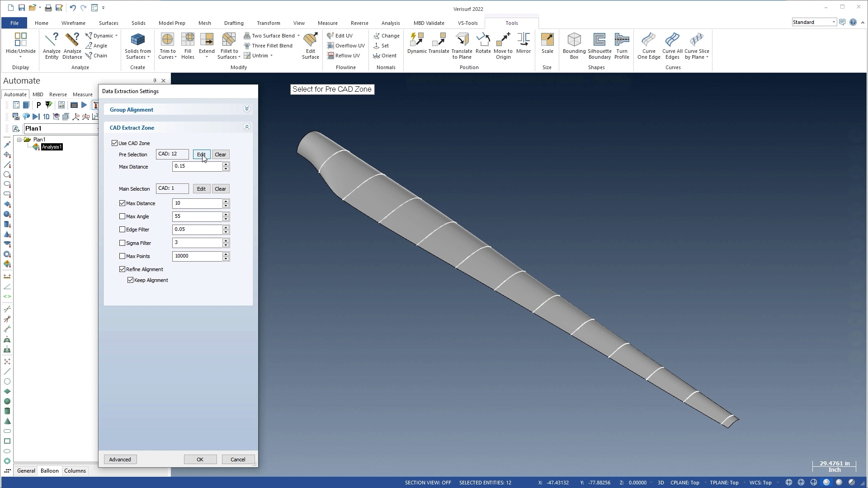Switch to the MBD Validate ribbon tab
The image size is (868, 488).
click(429, 23)
